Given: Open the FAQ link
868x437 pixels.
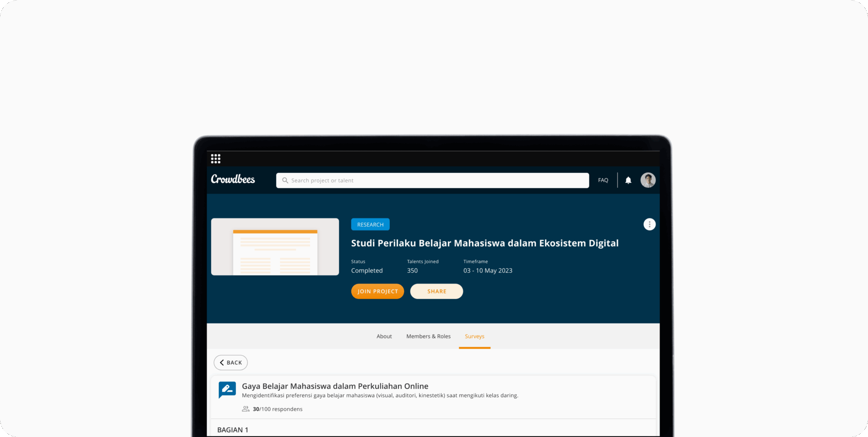Looking at the screenshot, I should click(603, 180).
